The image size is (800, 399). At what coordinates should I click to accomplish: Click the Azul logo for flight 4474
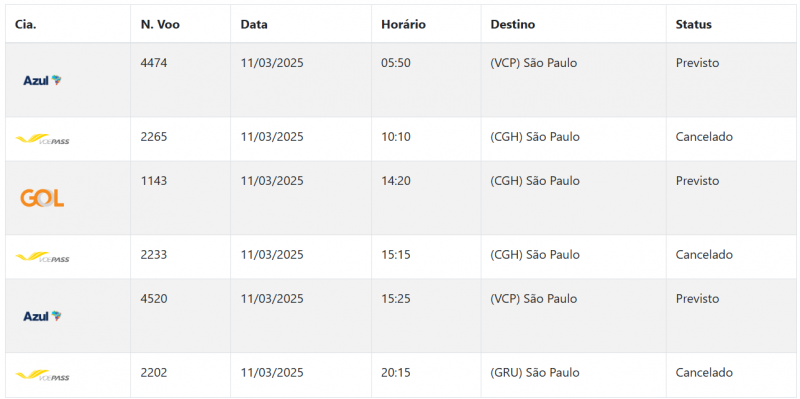pos(42,80)
